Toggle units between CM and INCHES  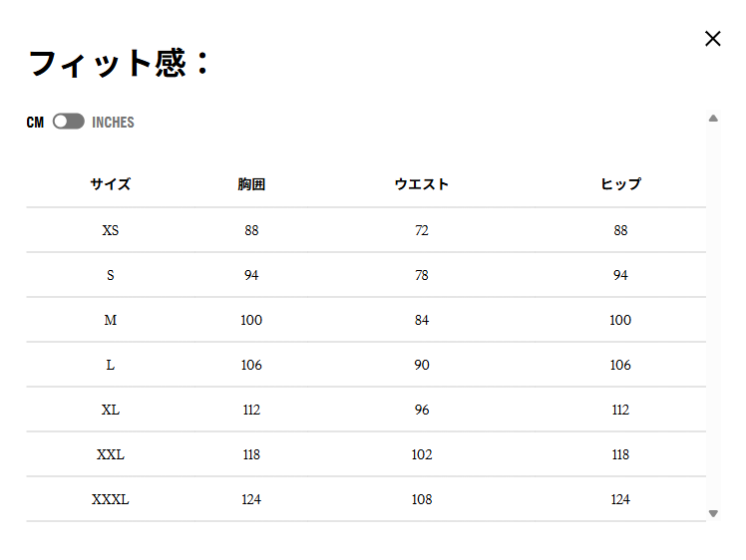coord(68,122)
